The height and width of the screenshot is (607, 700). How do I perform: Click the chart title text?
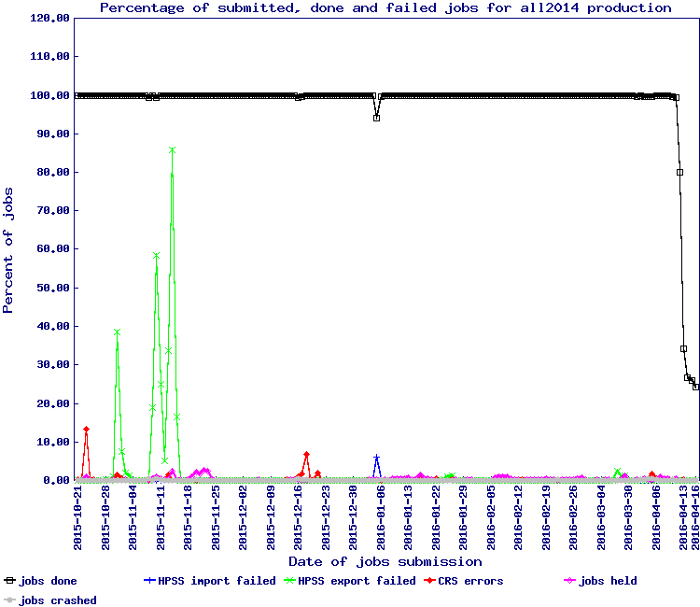pyautogui.click(x=385, y=8)
